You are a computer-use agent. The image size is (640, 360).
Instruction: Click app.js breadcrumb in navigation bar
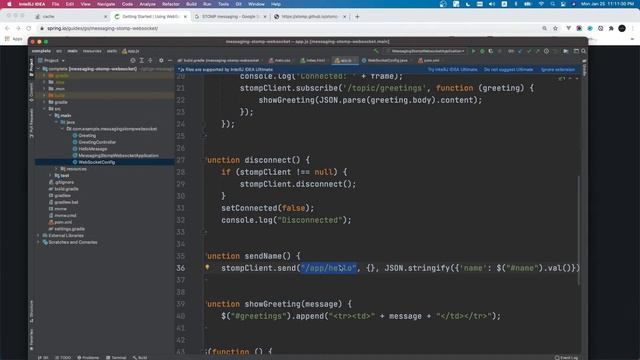(131, 51)
